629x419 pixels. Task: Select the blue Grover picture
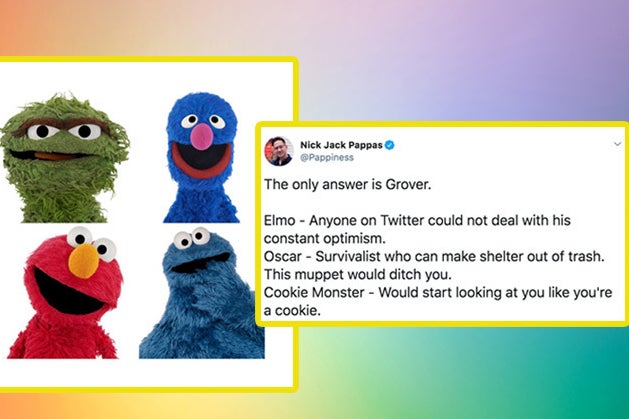[201, 158]
